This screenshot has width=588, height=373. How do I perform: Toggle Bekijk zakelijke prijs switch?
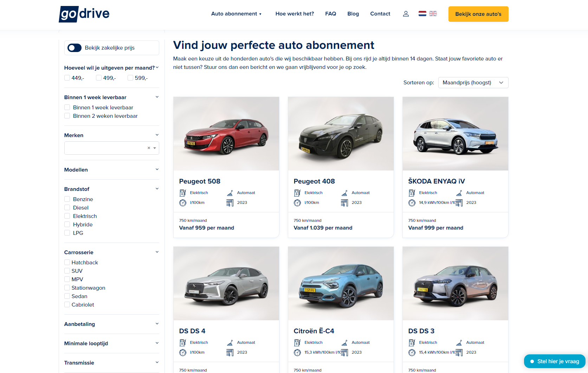click(75, 48)
